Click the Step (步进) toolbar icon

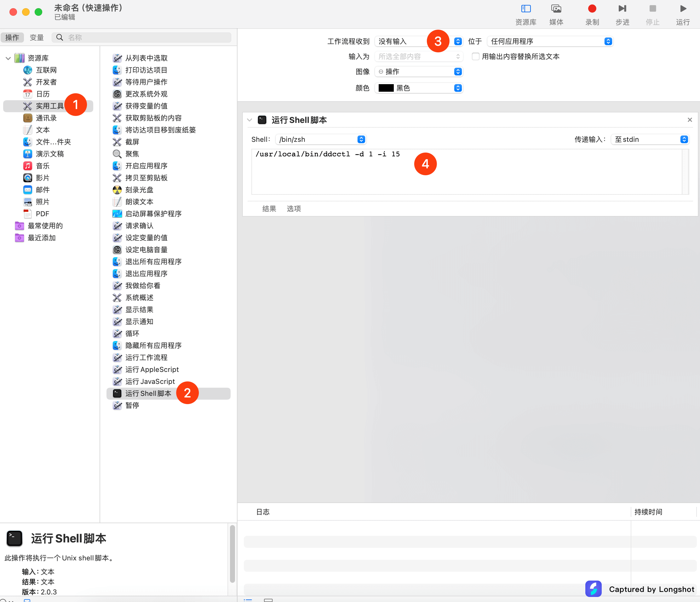[x=622, y=9]
